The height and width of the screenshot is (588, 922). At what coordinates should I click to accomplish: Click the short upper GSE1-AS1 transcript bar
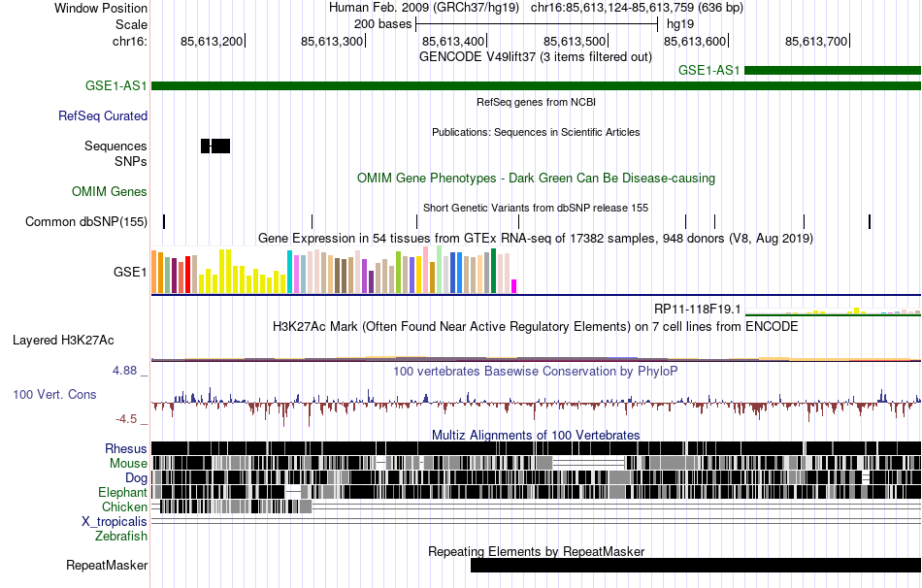(832, 71)
